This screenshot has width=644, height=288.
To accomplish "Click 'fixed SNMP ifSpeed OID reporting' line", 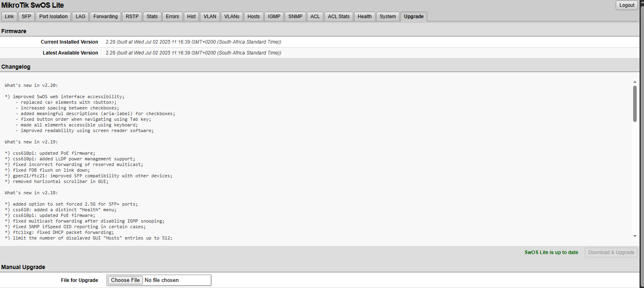I will point(76,227).
